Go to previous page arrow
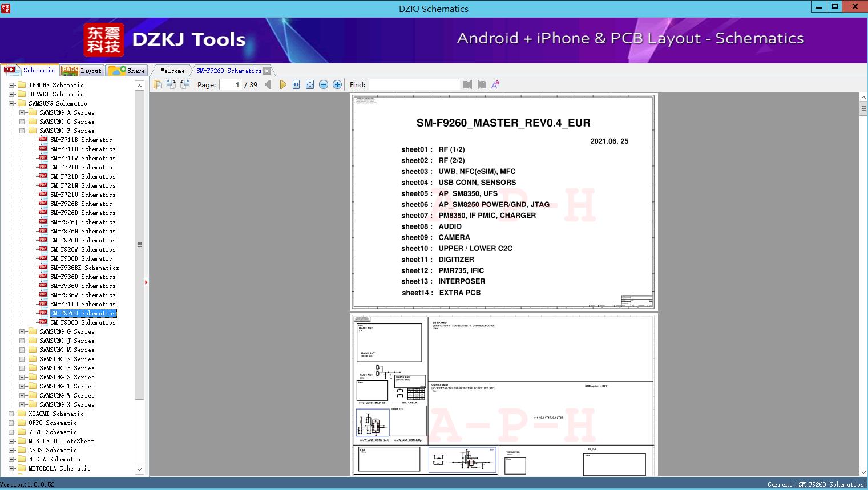The image size is (868, 490). (268, 84)
